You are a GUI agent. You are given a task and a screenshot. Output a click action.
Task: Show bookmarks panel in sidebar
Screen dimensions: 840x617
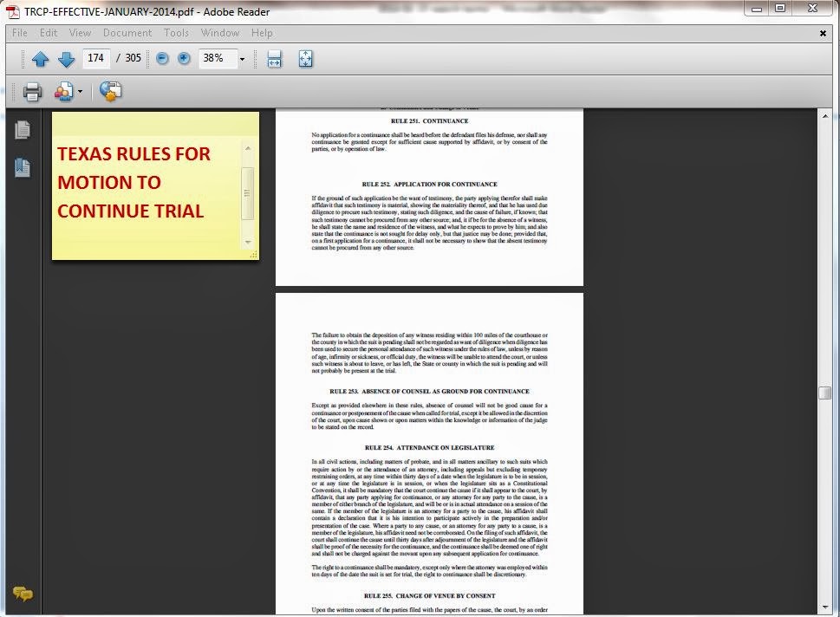tap(23, 167)
